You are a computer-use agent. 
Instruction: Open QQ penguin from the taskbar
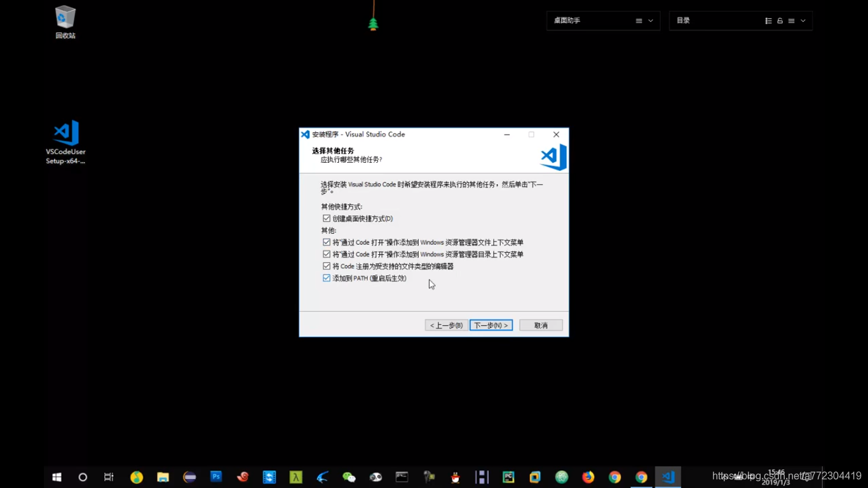(456, 477)
